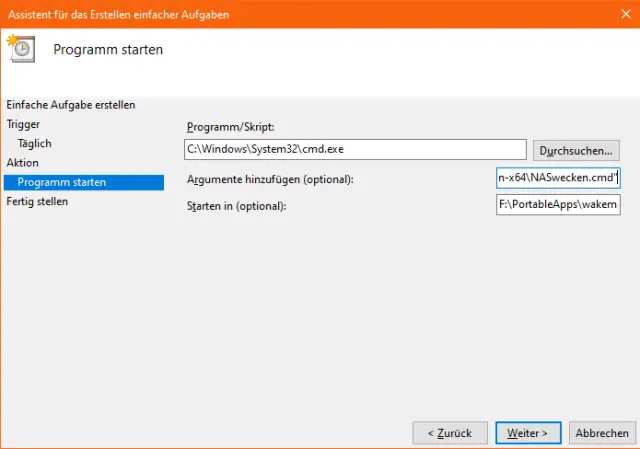The image size is (640, 449).
Task: Click the 'Argumente hinzufügen (optional):' label
Action: (270, 179)
